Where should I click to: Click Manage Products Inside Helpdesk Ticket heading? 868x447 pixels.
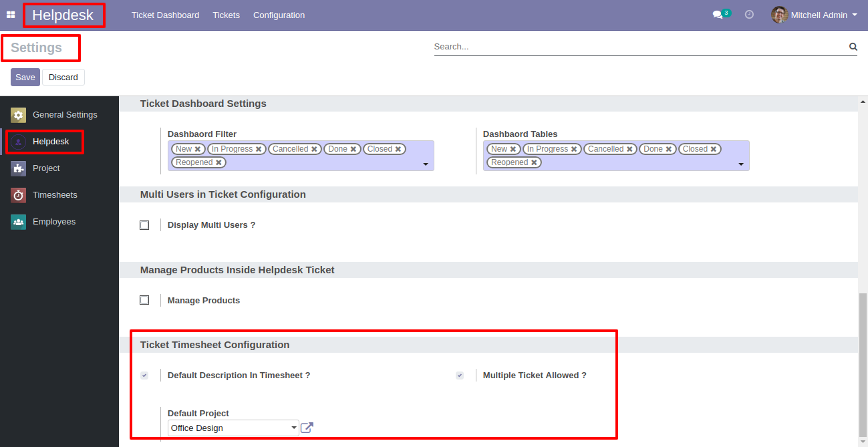[237, 270]
